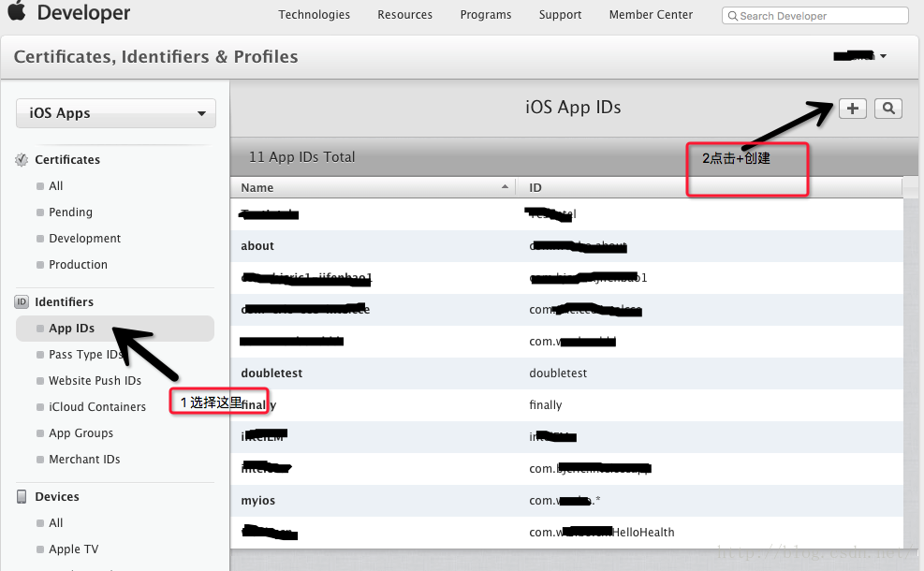
Task: Click the table's vertical scrollbar
Action: click(x=911, y=365)
